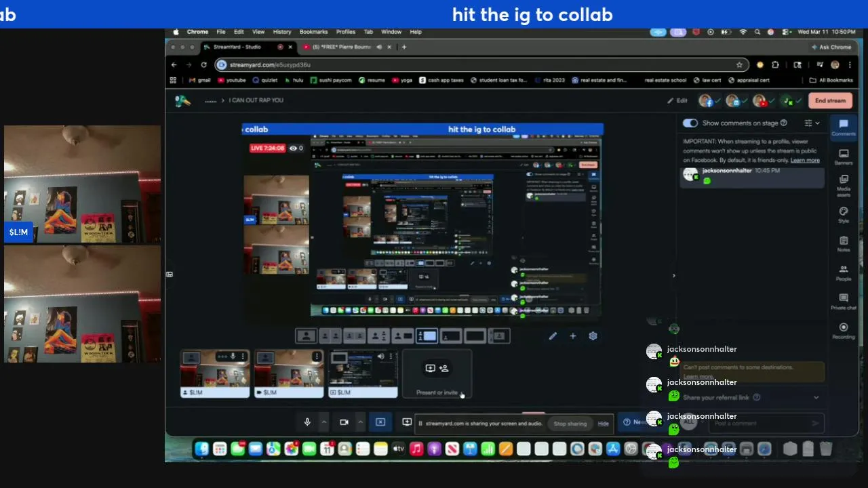Mute the microphone in StreamYard
Image resolution: width=868 pixels, height=488 pixels.
(x=307, y=422)
